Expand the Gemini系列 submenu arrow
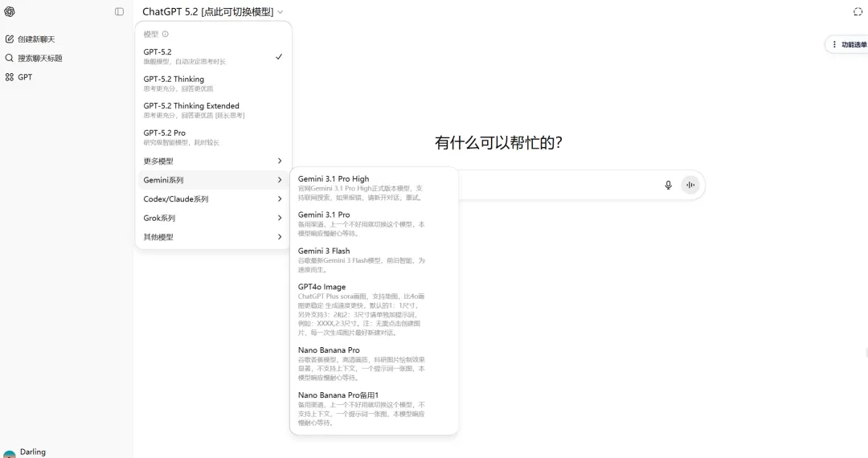868x458 pixels. [x=280, y=180]
